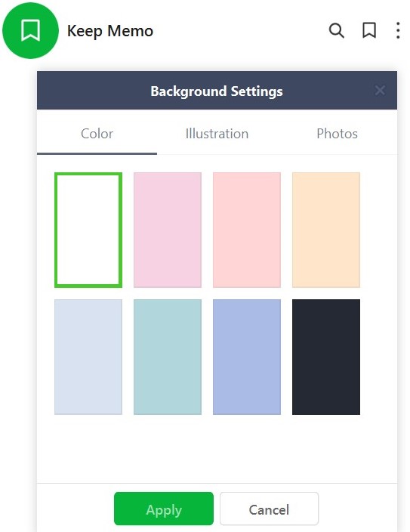The width and height of the screenshot is (410, 532).
Task: Choose the light rose pink swatch
Action: click(x=247, y=230)
